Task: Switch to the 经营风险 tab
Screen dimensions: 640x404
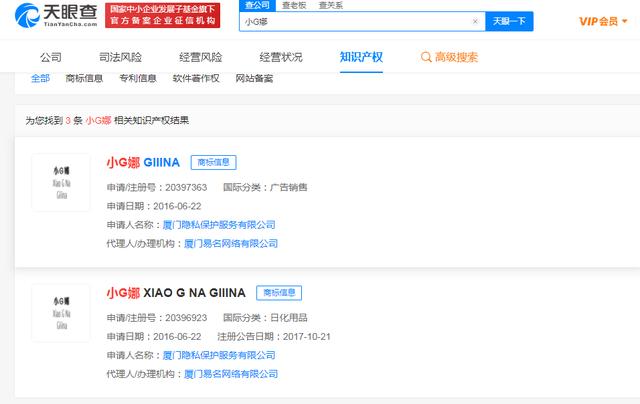Action: tap(200, 57)
